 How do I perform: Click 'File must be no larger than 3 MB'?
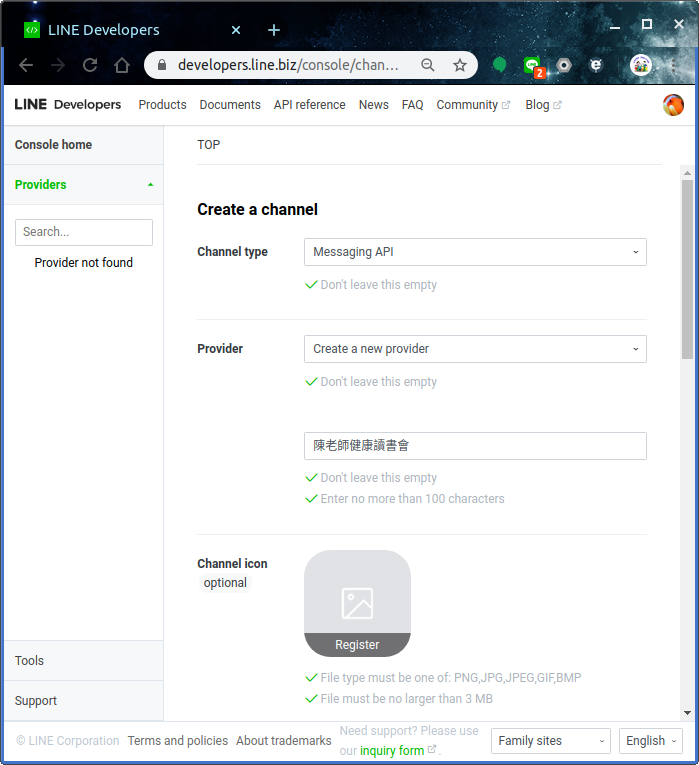coord(406,699)
